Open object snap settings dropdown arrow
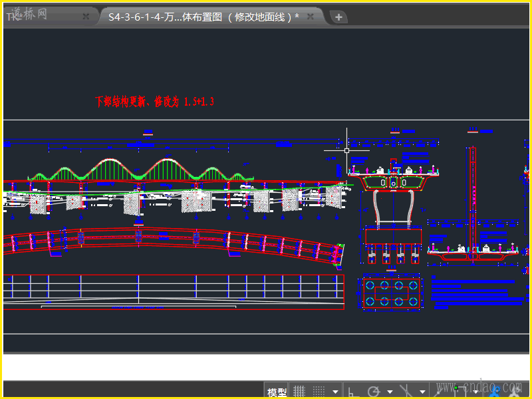Viewport: 532px width, 399px height. tap(475, 392)
